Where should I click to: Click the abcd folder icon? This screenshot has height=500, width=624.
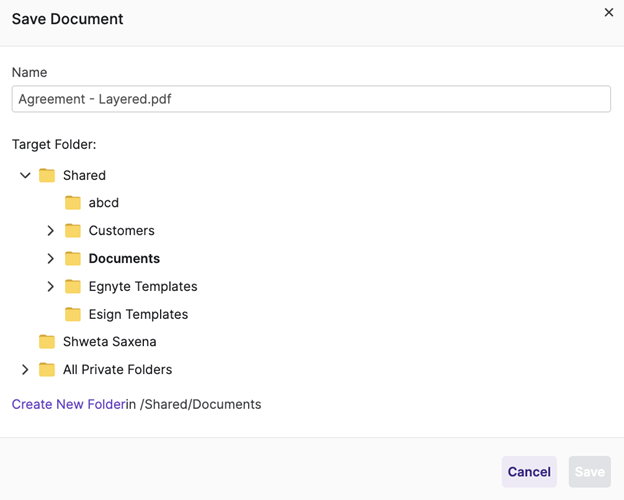(x=73, y=203)
